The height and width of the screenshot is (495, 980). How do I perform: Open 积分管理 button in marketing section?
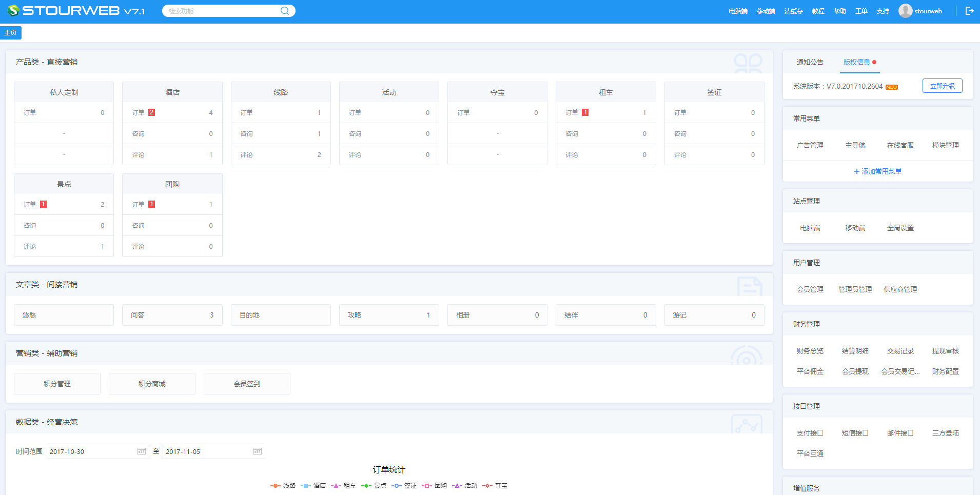(57, 384)
